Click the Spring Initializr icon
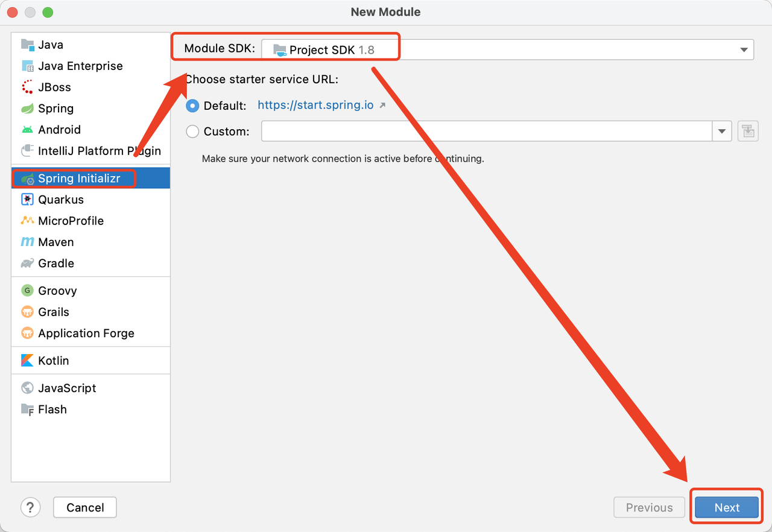This screenshot has height=532, width=772. pos(28,179)
